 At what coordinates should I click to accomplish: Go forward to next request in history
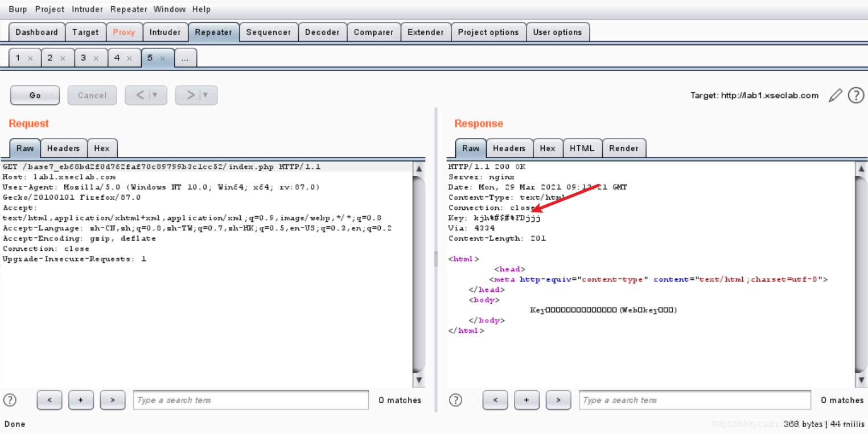(x=191, y=96)
